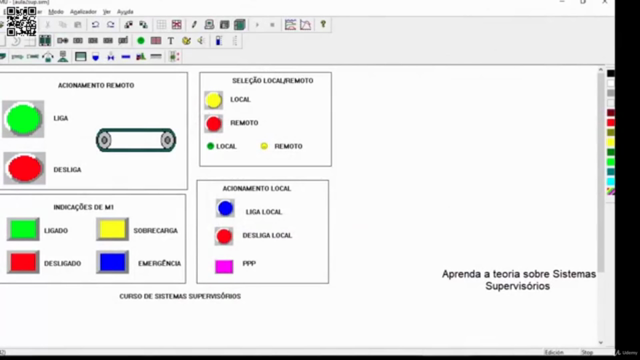Click the green LIGADO indicator
This screenshot has width=640, height=360.
[23, 229]
